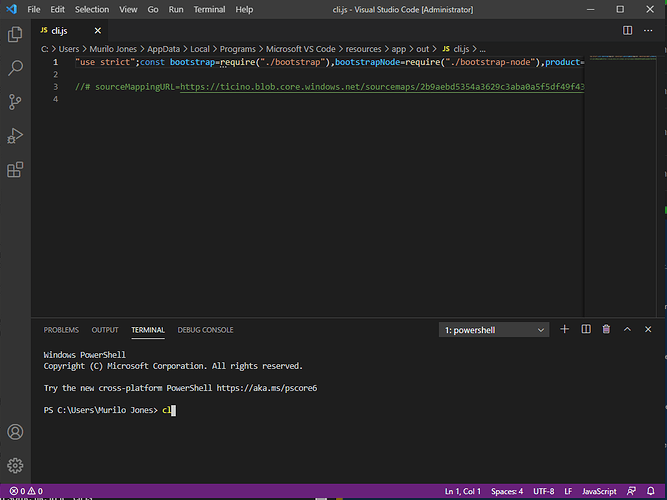Open the Explorer view in activity bar

(15, 34)
